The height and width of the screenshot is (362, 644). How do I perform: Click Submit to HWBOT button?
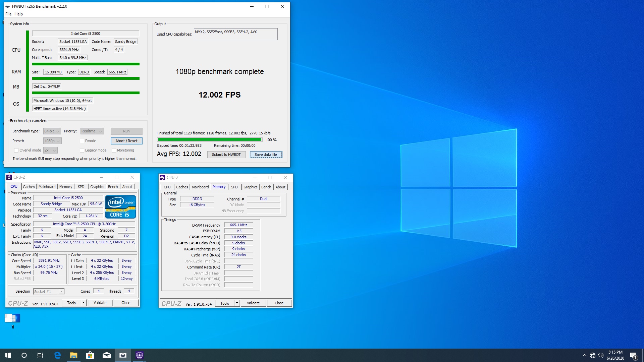point(226,155)
